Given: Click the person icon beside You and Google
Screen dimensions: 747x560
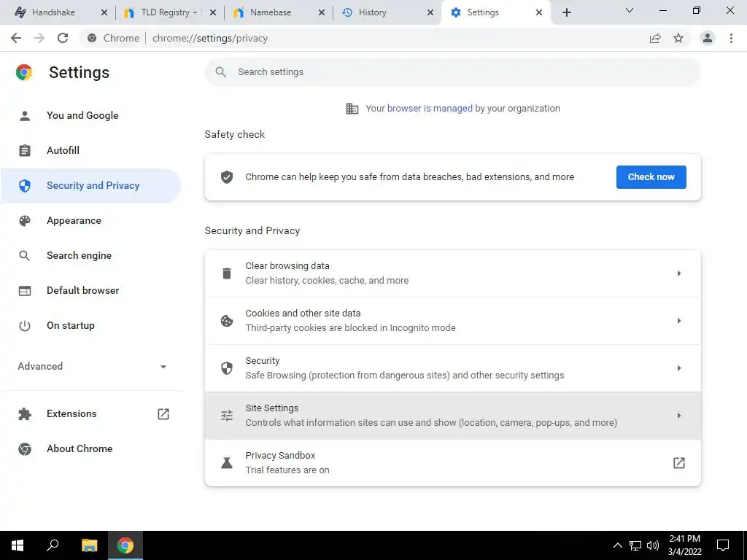Looking at the screenshot, I should [25, 116].
